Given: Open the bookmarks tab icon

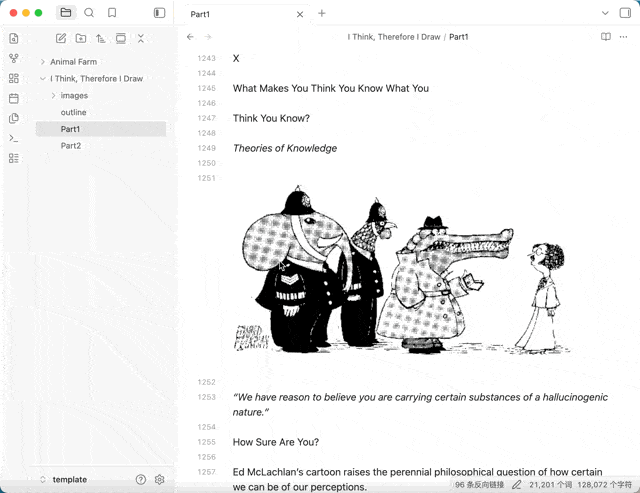Looking at the screenshot, I should point(112,13).
